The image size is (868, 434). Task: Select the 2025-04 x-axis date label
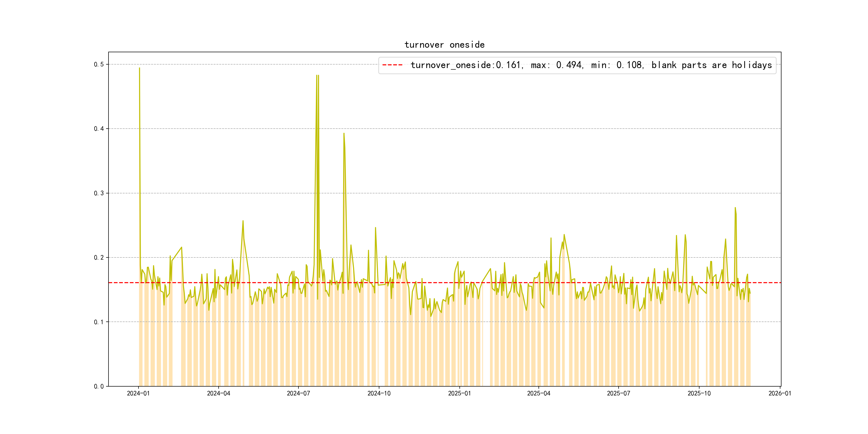(x=538, y=393)
